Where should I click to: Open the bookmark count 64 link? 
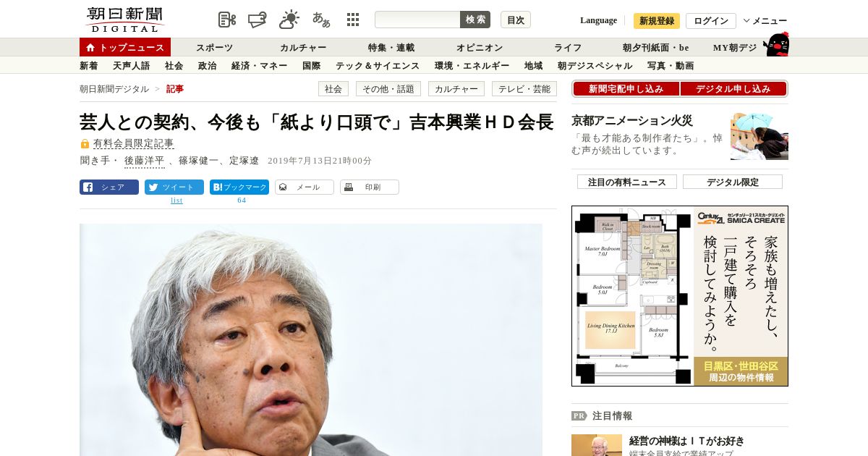click(242, 200)
